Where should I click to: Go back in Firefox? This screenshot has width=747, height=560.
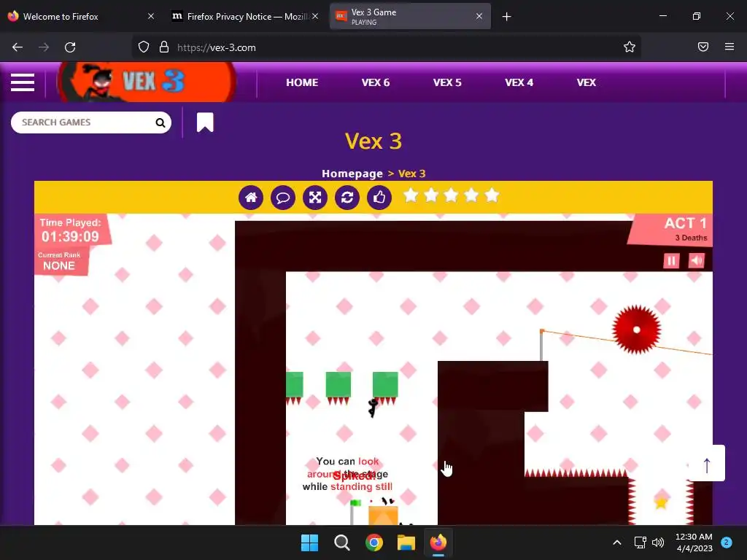18,47
